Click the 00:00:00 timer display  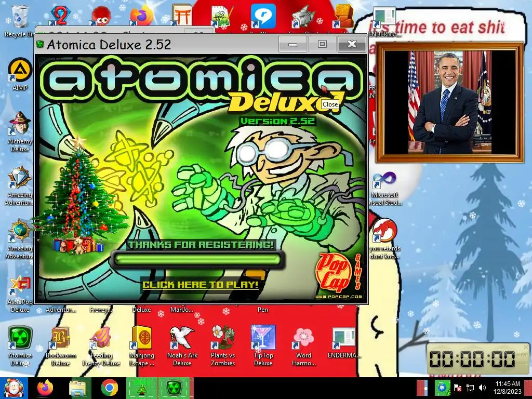(x=472, y=360)
